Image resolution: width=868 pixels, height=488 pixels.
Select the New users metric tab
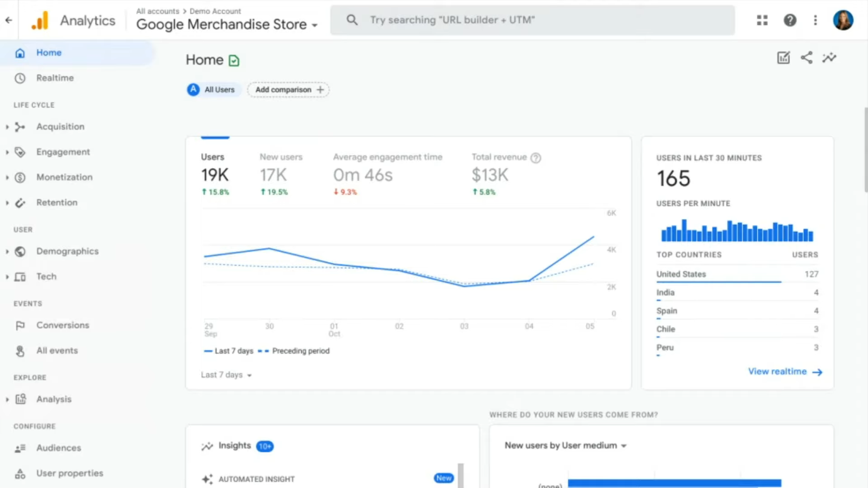281,174
